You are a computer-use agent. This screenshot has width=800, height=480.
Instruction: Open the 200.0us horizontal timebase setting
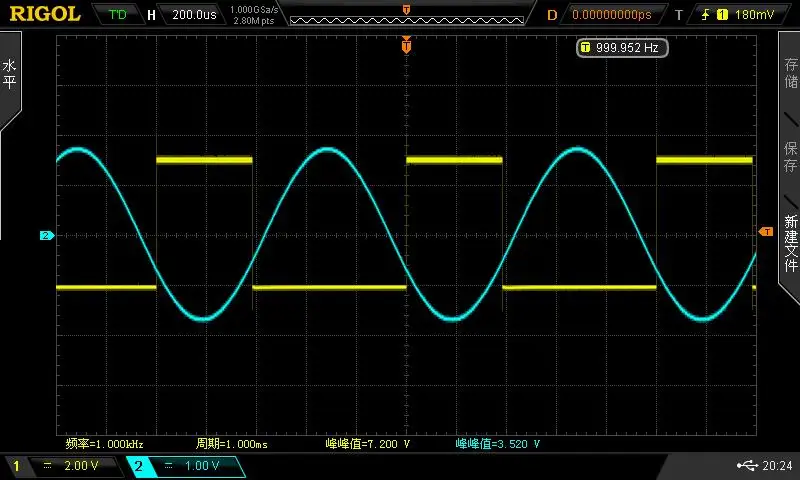click(194, 14)
